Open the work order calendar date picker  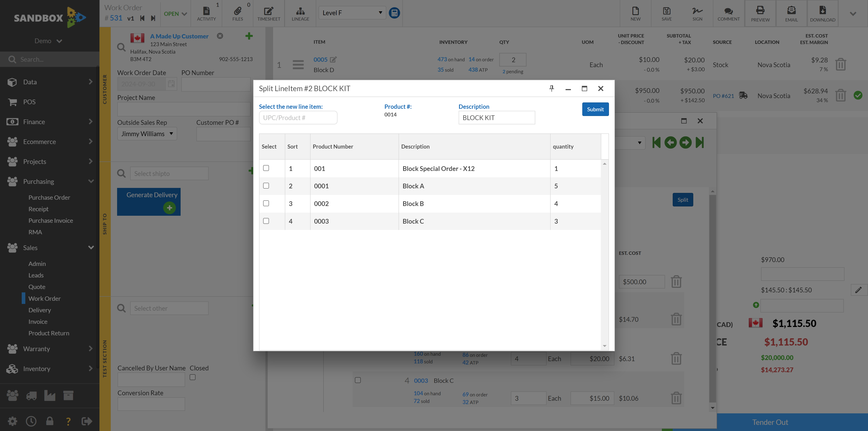click(x=171, y=84)
